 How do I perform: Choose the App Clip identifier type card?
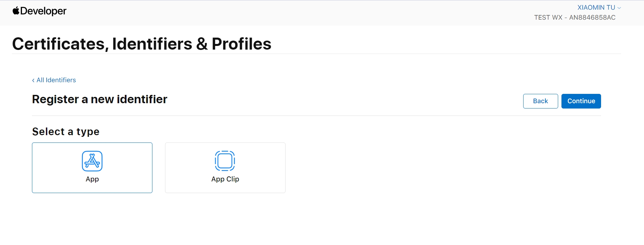point(225,168)
